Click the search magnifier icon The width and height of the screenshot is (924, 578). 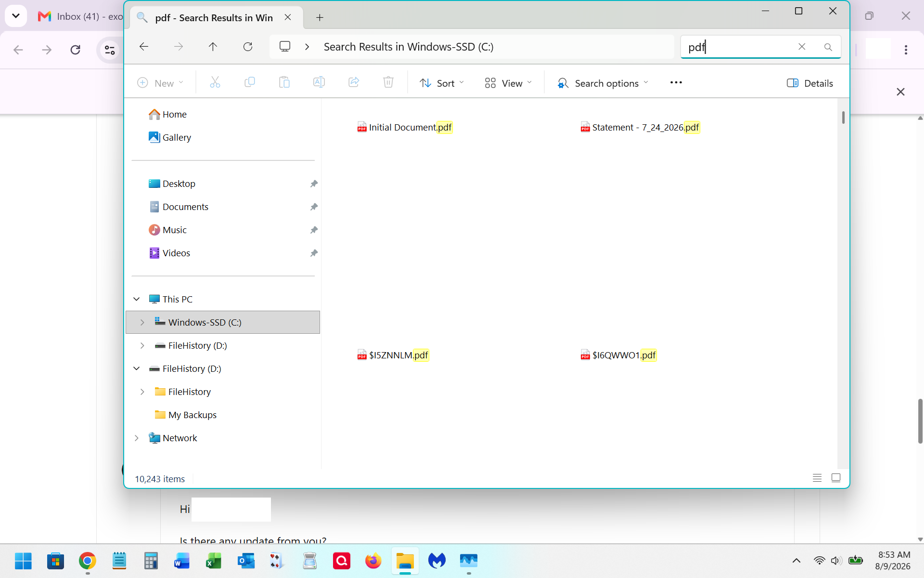click(x=828, y=47)
